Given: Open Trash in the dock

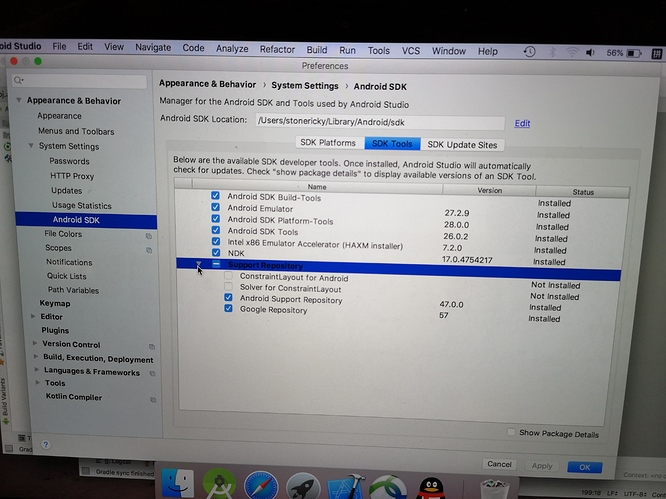Looking at the screenshot, I should pyautogui.click(x=494, y=489).
